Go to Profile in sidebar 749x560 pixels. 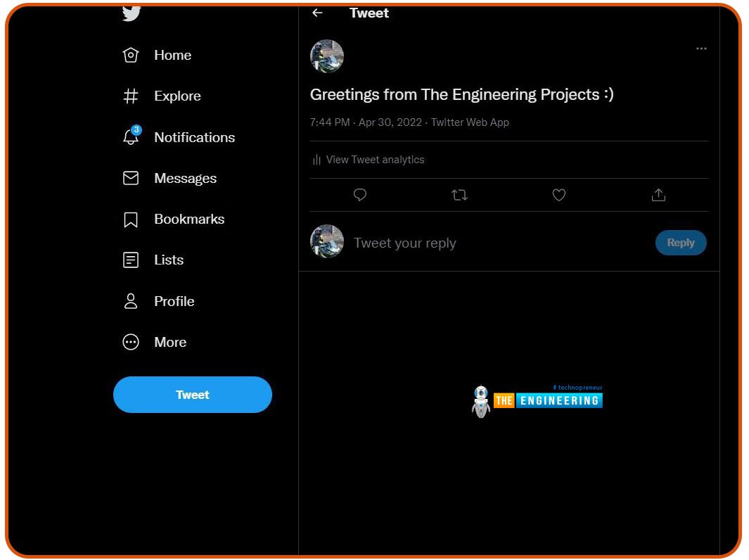coord(174,301)
